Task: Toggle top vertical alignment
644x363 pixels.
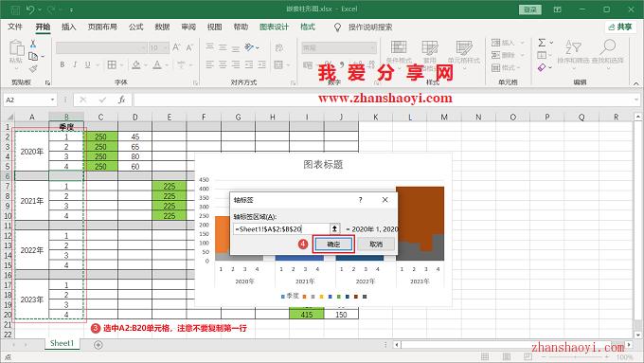Action: click(210, 46)
